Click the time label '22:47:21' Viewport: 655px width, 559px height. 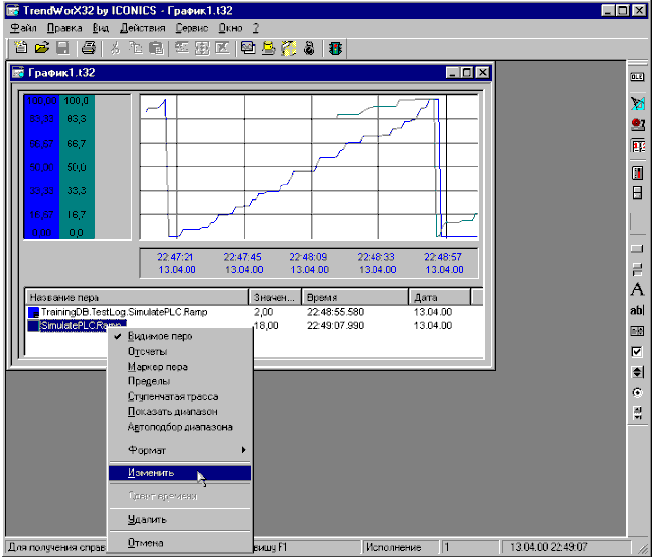[175, 257]
